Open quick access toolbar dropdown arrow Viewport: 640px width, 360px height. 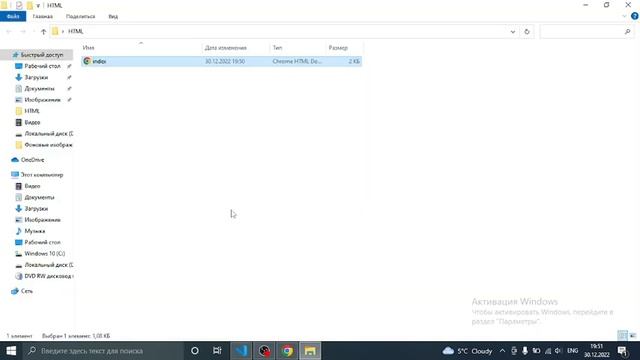click(x=38, y=5)
